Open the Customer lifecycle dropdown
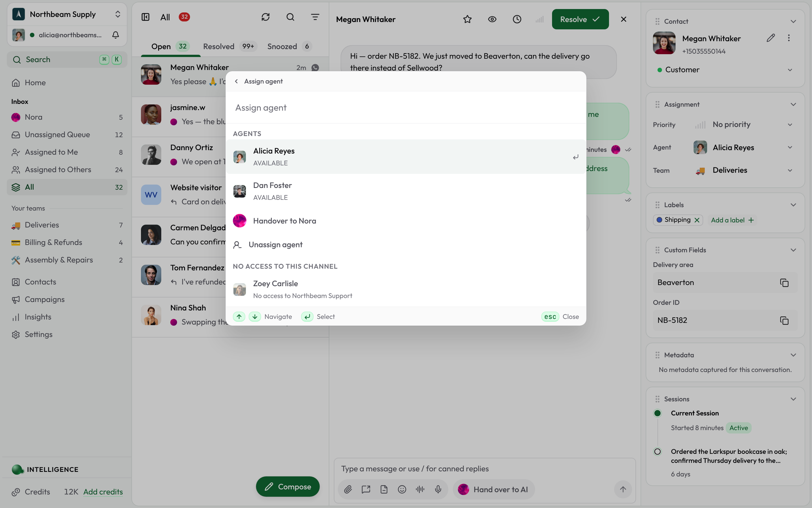 (x=725, y=70)
